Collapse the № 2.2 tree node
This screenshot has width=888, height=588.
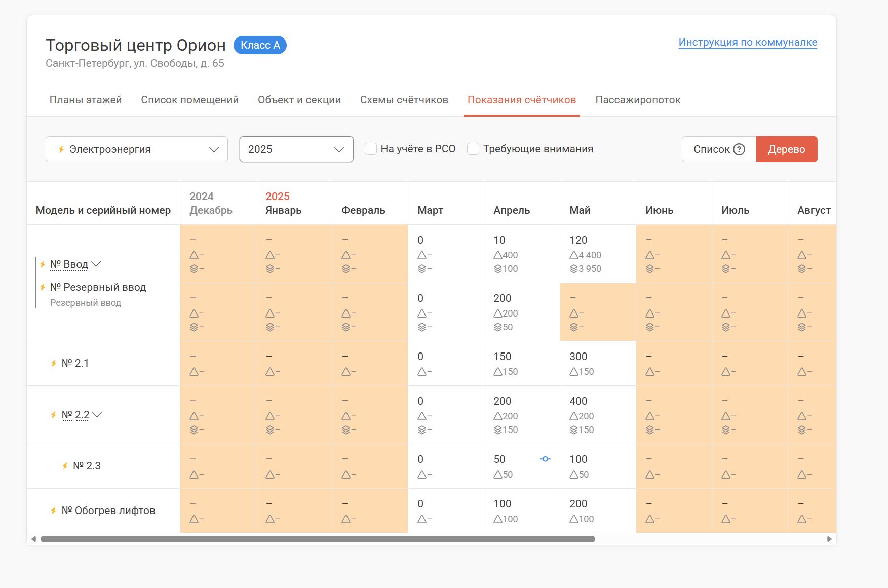point(97,415)
